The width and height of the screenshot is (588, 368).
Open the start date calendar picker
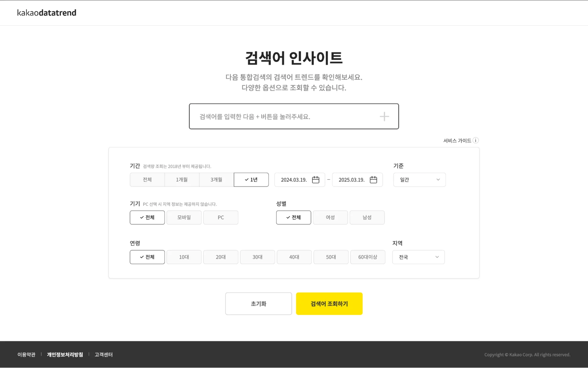click(x=315, y=180)
